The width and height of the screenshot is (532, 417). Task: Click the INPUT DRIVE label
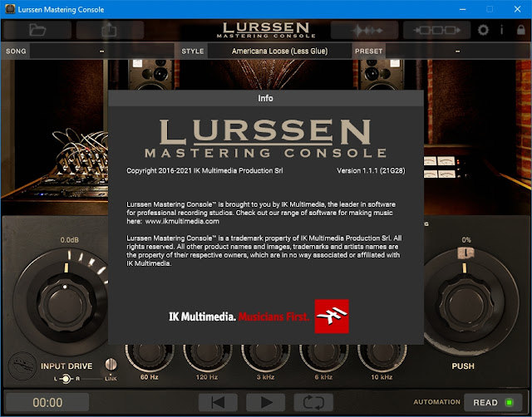pos(66,366)
